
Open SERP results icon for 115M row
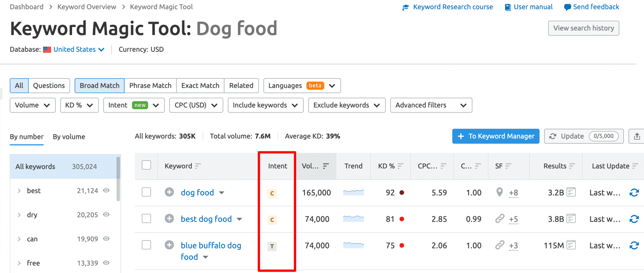tap(571, 245)
